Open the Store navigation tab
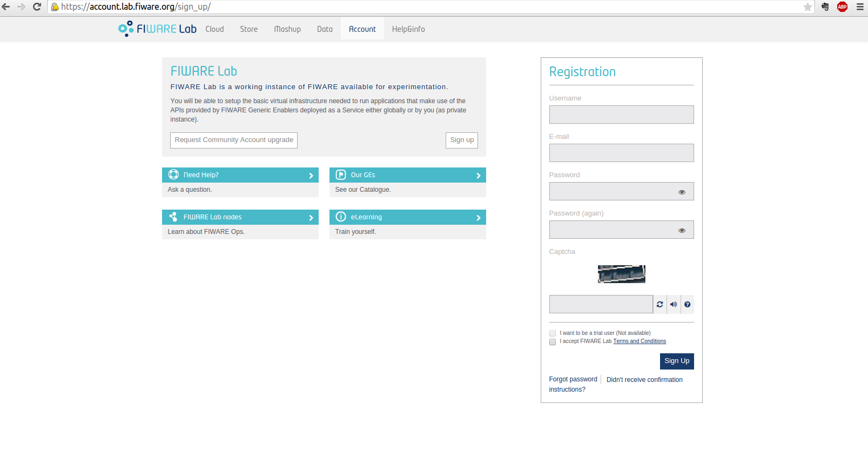This screenshot has width=868, height=450. pos(249,29)
